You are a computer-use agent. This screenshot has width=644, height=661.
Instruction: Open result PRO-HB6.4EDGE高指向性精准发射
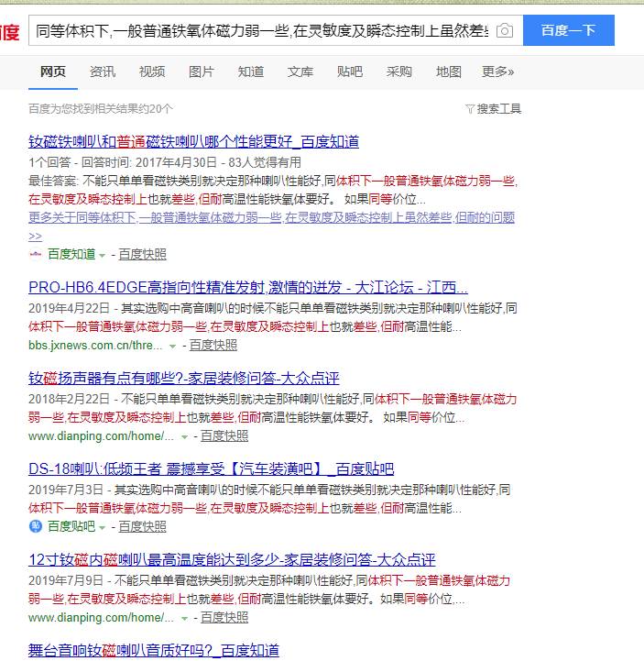[248, 288]
